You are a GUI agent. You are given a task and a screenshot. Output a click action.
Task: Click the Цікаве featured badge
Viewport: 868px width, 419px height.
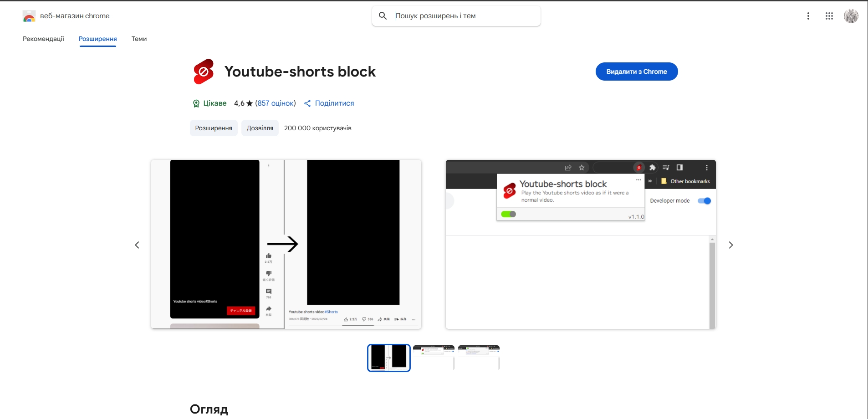[x=209, y=103]
